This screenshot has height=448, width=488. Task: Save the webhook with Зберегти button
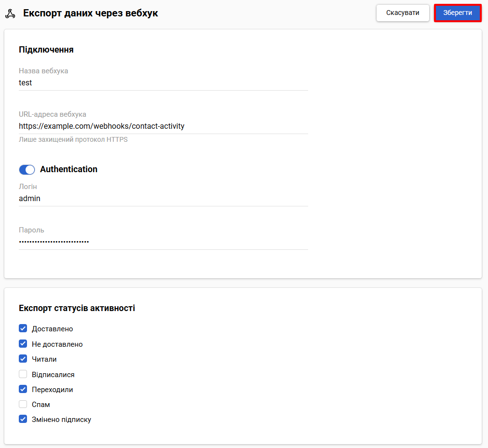click(458, 13)
